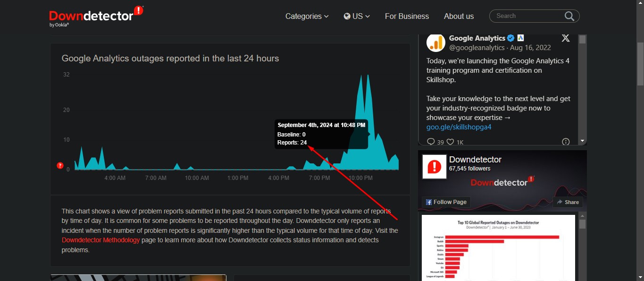Click the 1:00 PM axis label
This screenshot has height=281, width=644.
(x=238, y=178)
